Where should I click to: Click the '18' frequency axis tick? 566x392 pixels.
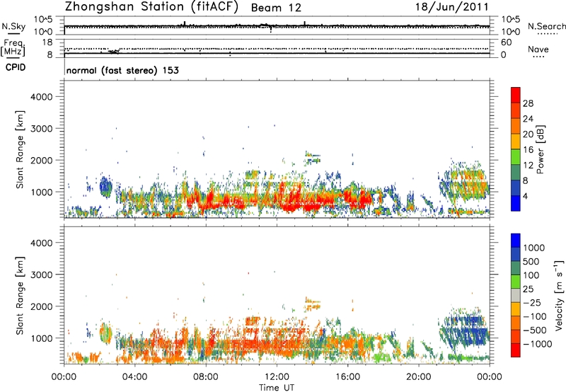(47, 42)
